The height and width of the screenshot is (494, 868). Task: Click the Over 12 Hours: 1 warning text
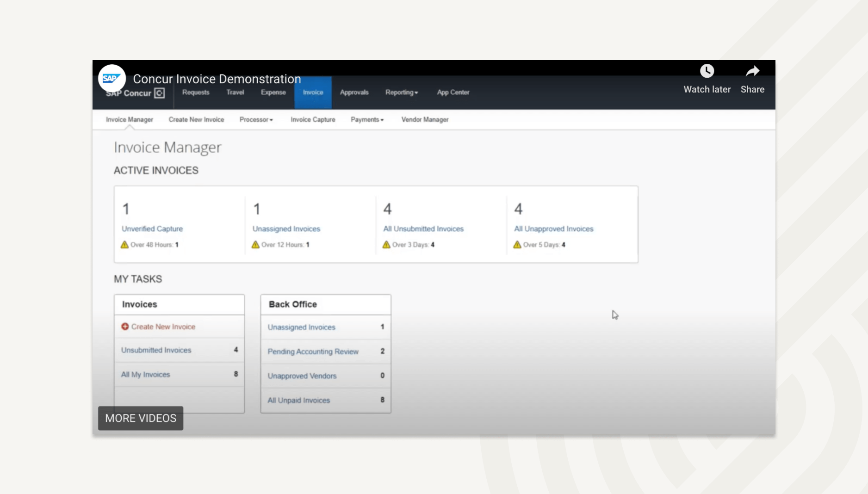(285, 245)
